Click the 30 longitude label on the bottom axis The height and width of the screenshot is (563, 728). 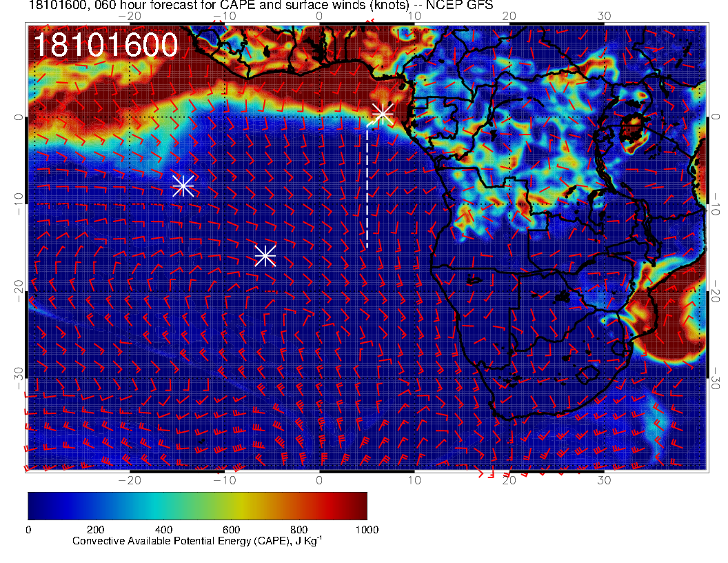tap(605, 480)
